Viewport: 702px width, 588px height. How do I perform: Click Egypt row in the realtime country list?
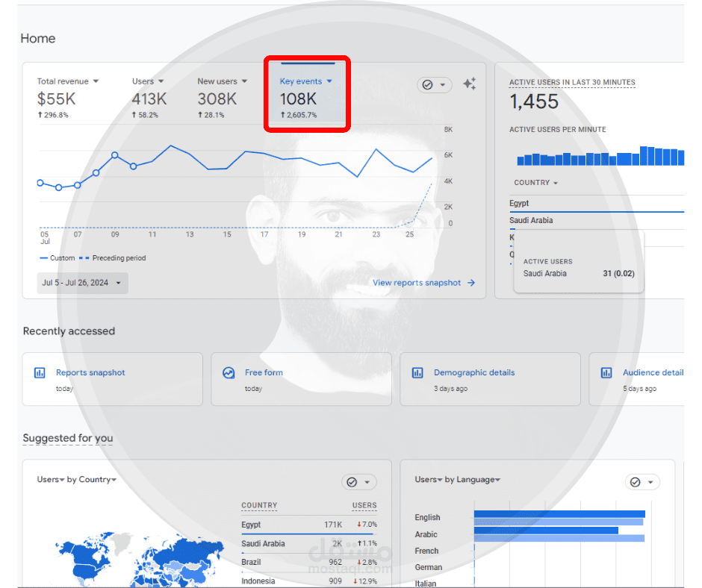tap(597, 203)
